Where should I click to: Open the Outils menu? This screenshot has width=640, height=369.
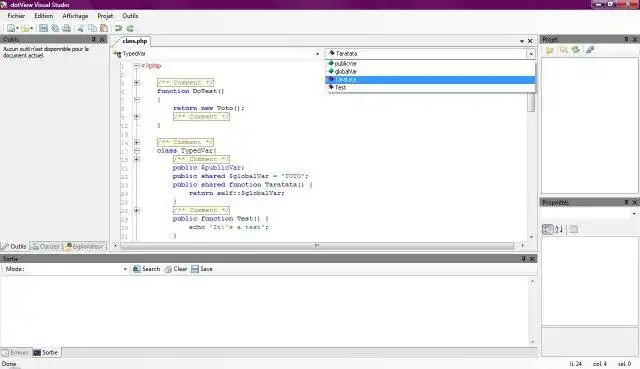pyautogui.click(x=130, y=16)
